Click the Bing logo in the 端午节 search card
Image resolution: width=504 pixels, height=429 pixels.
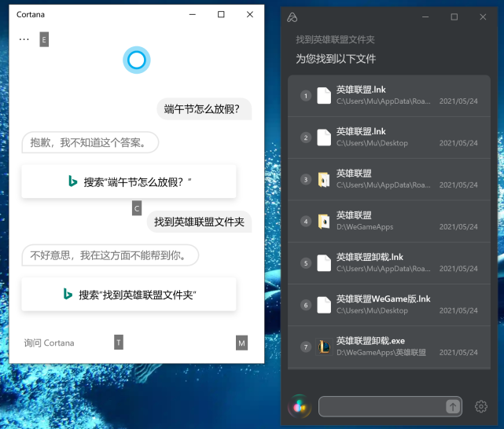tap(73, 181)
